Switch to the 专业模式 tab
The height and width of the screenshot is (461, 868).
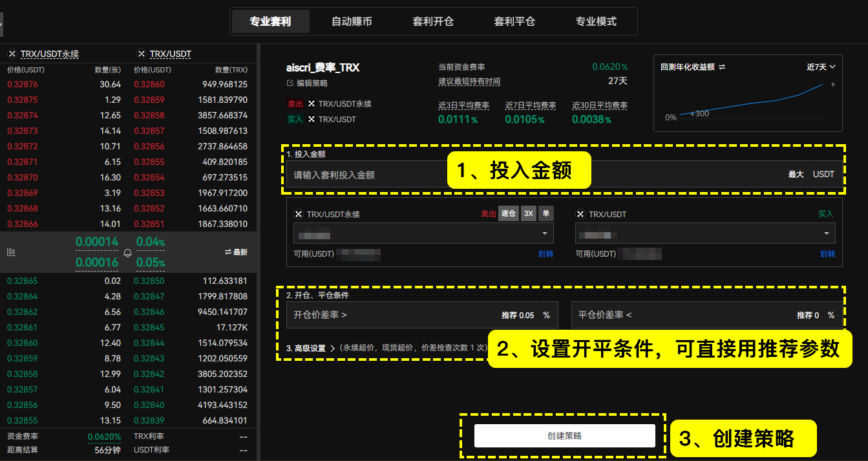(x=596, y=21)
